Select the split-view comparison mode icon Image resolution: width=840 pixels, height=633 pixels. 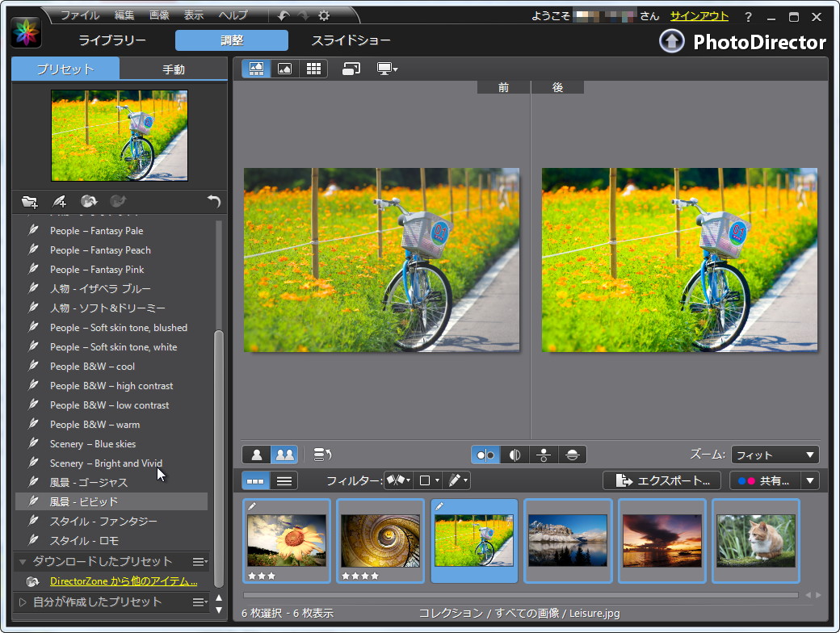coord(514,455)
